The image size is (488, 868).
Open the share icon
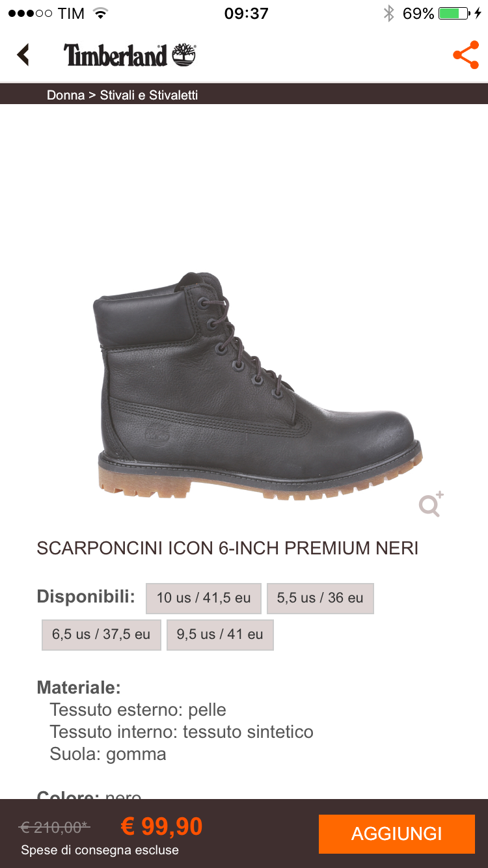[x=466, y=55]
